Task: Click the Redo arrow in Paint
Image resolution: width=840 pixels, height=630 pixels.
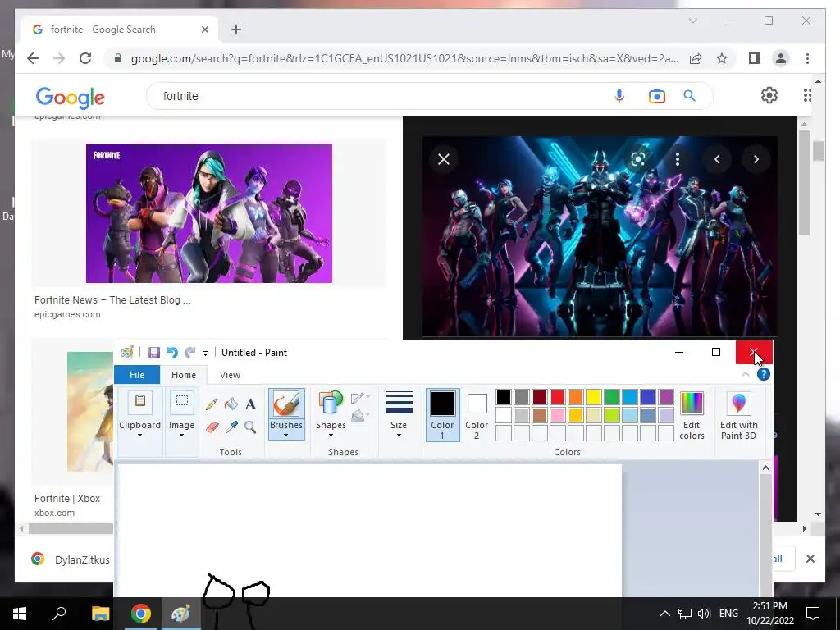Action: point(190,353)
